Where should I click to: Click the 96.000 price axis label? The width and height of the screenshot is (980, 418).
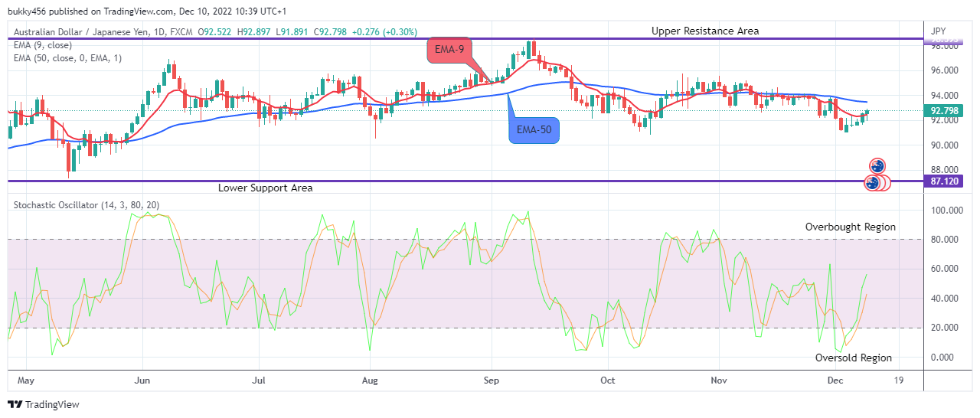[x=943, y=70]
